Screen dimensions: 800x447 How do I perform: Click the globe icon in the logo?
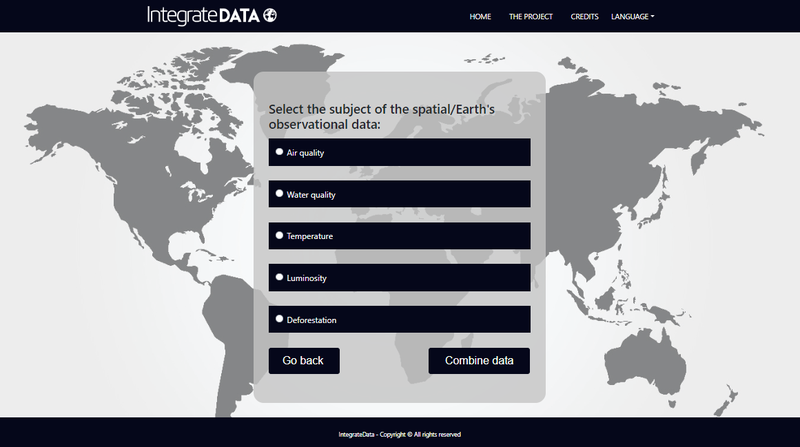point(270,15)
